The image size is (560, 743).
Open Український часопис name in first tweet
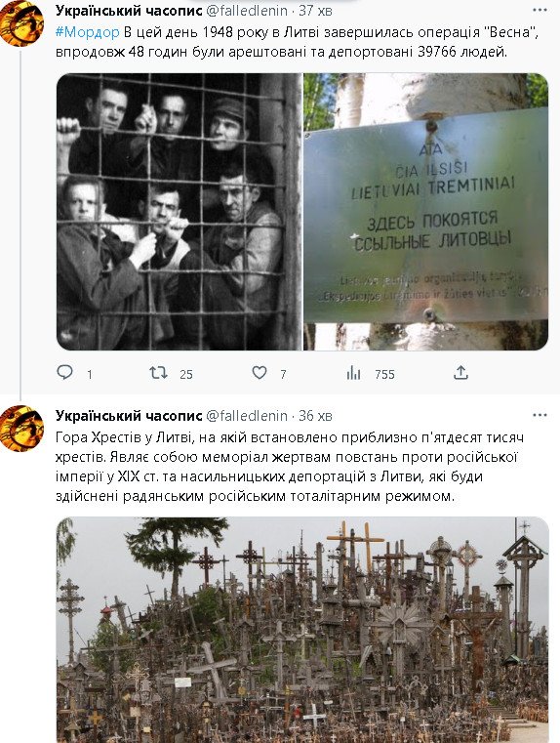[x=129, y=11]
